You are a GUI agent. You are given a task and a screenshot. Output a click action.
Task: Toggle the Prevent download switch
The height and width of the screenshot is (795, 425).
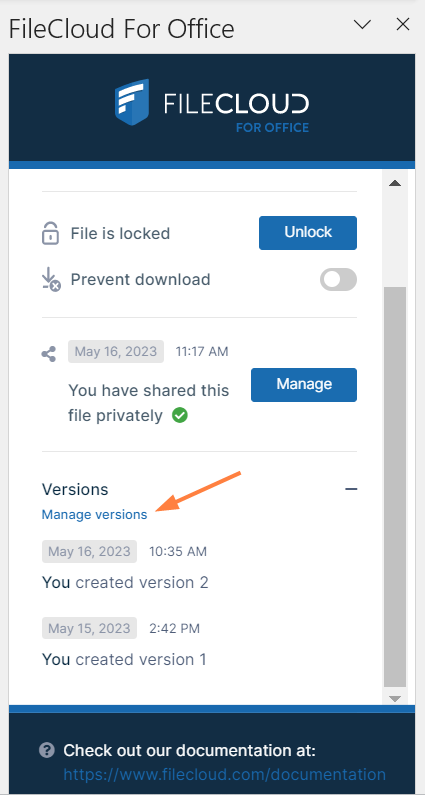(x=338, y=280)
